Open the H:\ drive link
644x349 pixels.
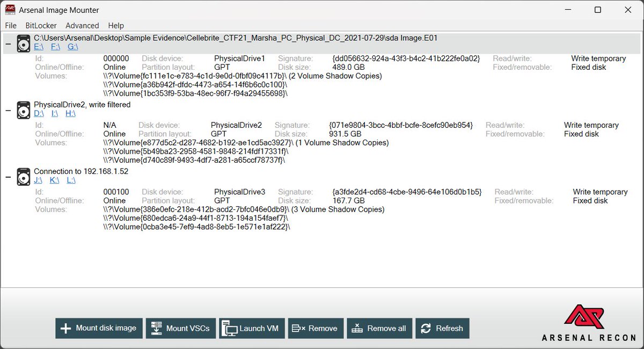coord(70,113)
